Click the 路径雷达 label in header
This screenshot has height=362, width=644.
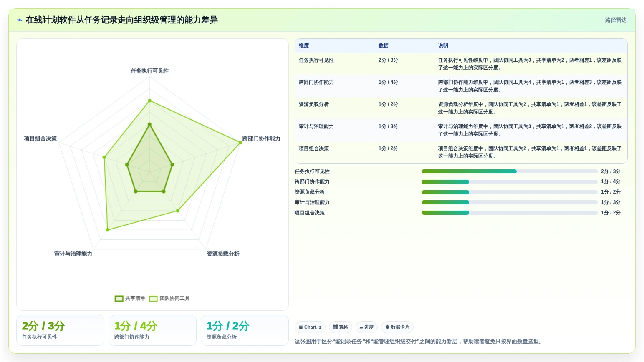[616, 20]
